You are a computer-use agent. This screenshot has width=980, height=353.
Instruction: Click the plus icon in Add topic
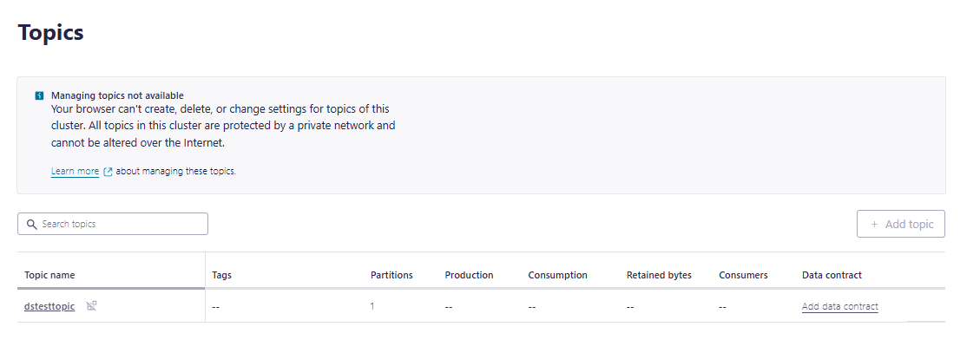click(874, 225)
